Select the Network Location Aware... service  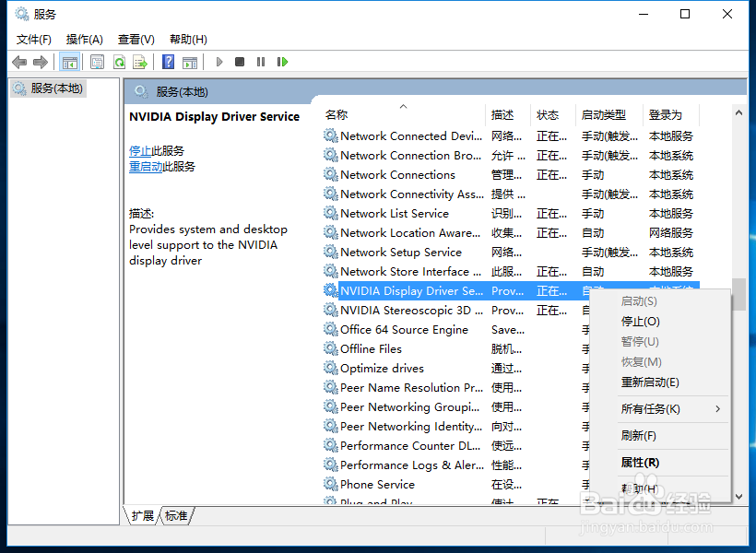click(x=511, y=232)
